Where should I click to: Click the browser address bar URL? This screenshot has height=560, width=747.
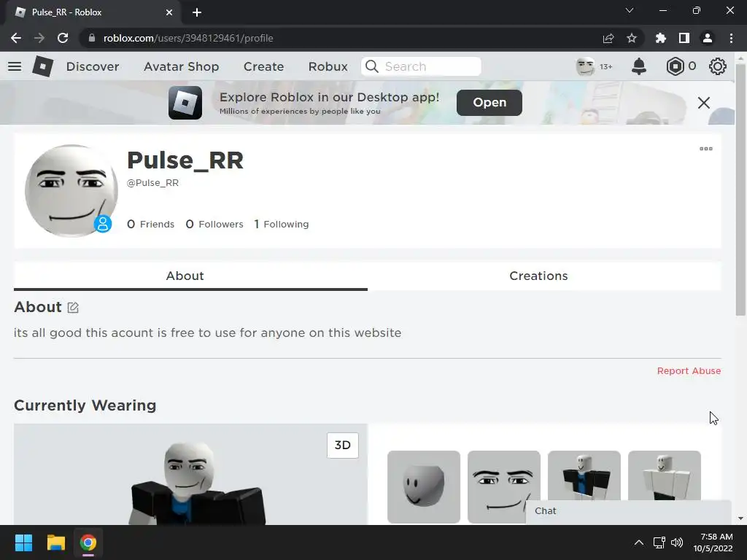[x=188, y=38]
